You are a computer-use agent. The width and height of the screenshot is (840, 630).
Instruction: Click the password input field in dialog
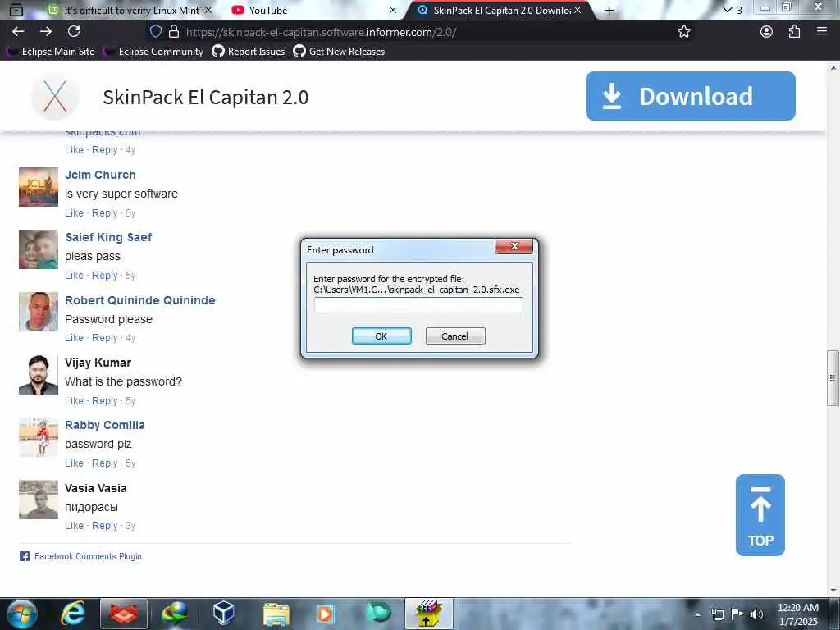[418, 305]
